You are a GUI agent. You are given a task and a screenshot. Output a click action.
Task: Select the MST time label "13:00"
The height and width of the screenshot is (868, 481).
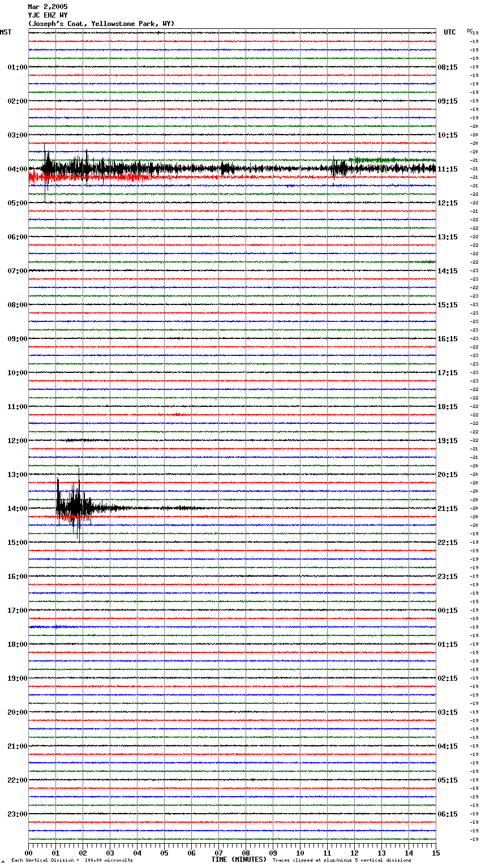click(18, 475)
